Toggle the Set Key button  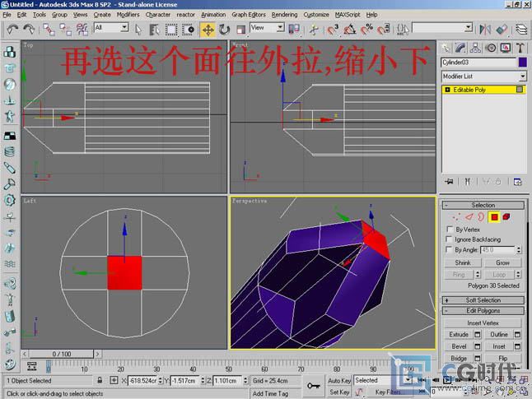339,392
